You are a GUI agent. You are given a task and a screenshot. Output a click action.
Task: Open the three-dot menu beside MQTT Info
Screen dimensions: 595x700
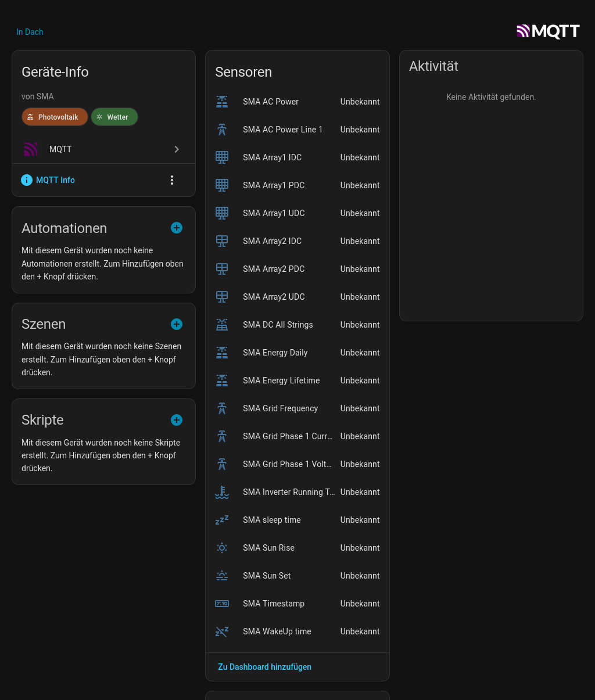pyautogui.click(x=172, y=180)
